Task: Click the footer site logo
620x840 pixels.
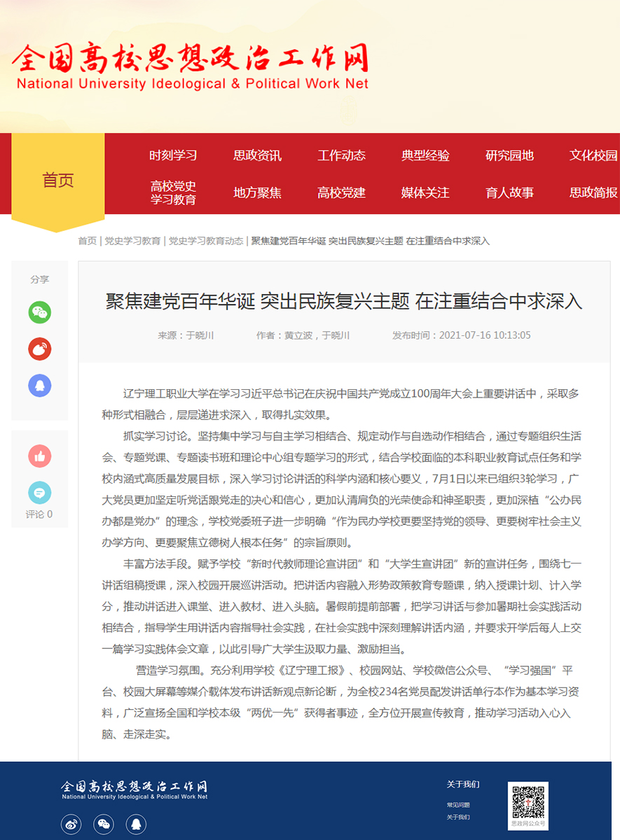Action: 135,790
